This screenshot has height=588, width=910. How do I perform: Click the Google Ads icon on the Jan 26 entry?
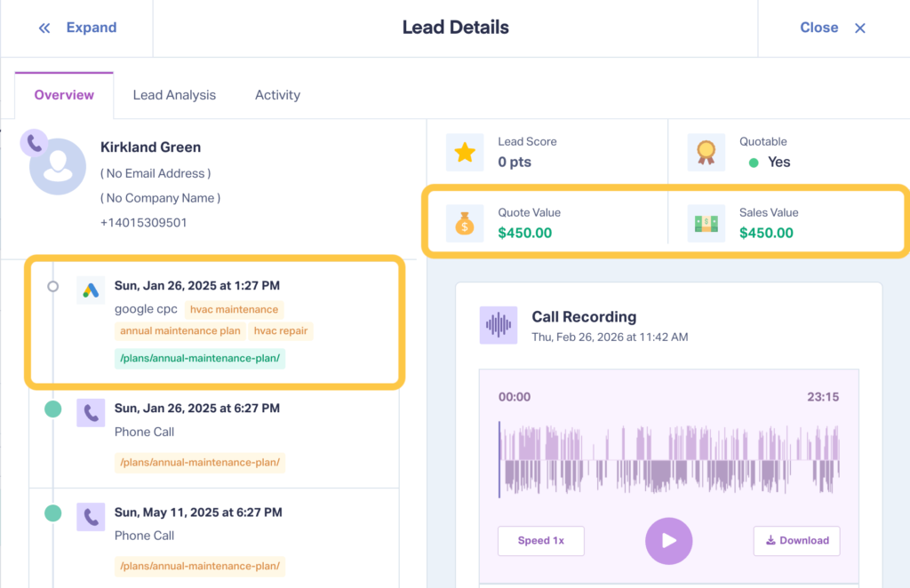coord(90,290)
